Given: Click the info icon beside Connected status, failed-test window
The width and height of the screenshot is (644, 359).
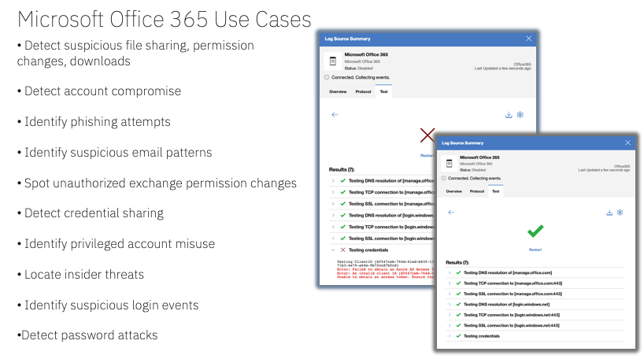Looking at the screenshot, I should click(327, 77).
